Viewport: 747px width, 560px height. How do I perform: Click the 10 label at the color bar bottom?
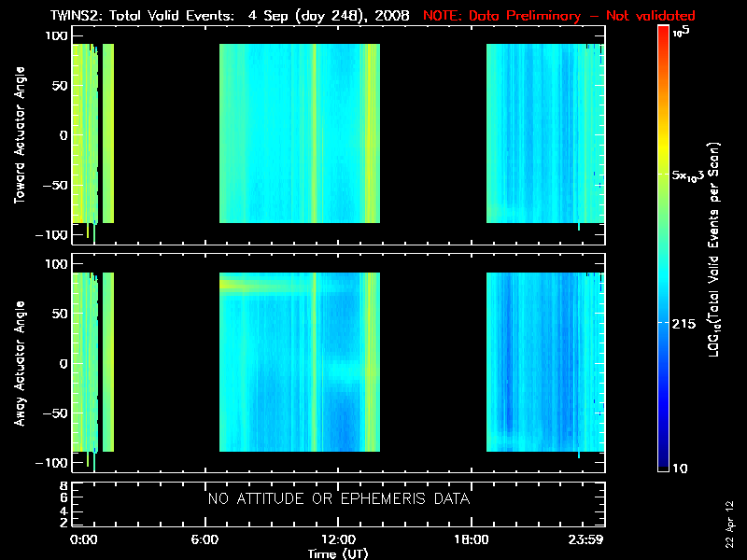coord(681,469)
